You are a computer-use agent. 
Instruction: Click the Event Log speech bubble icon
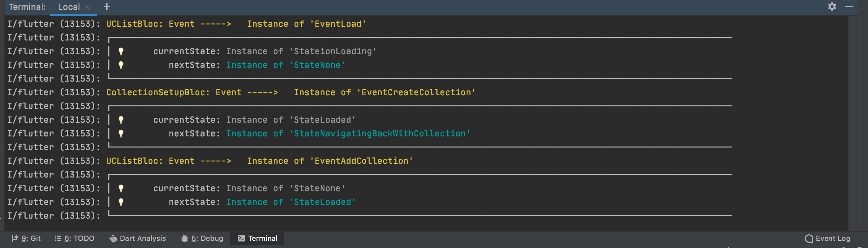pos(809,239)
